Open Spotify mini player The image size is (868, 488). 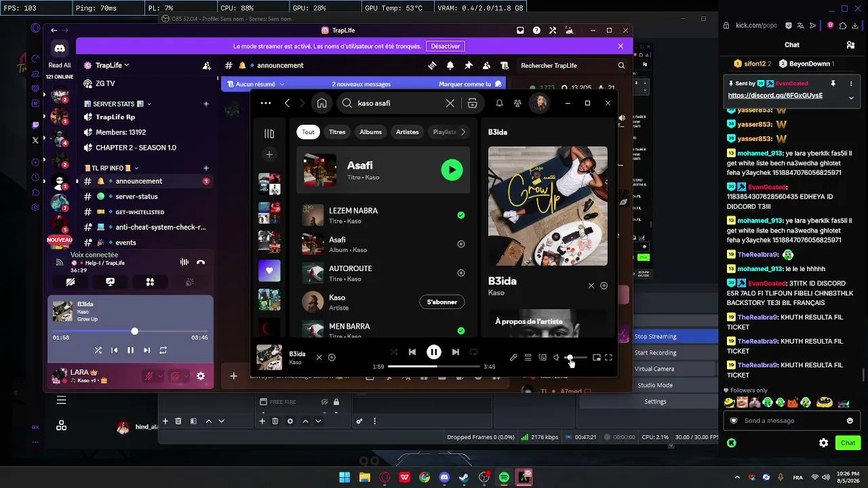597,357
